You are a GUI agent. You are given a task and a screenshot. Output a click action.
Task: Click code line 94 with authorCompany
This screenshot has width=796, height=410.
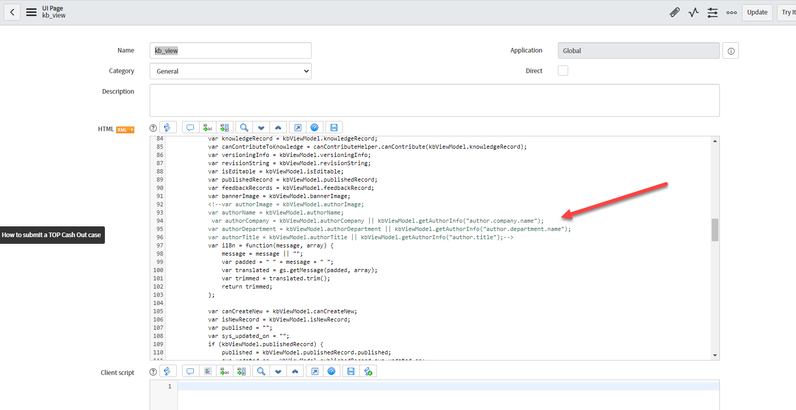tap(377, 221)
